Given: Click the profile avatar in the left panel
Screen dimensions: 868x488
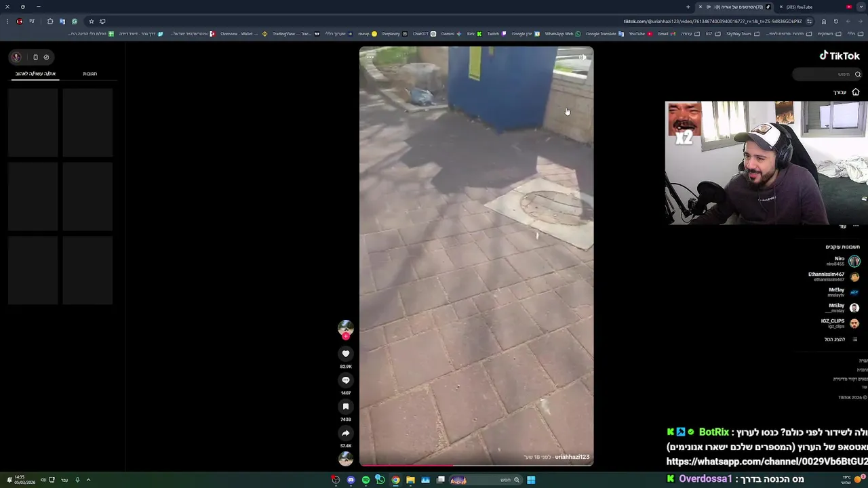Looking at the screenshot, I should [x=16, y=57].
